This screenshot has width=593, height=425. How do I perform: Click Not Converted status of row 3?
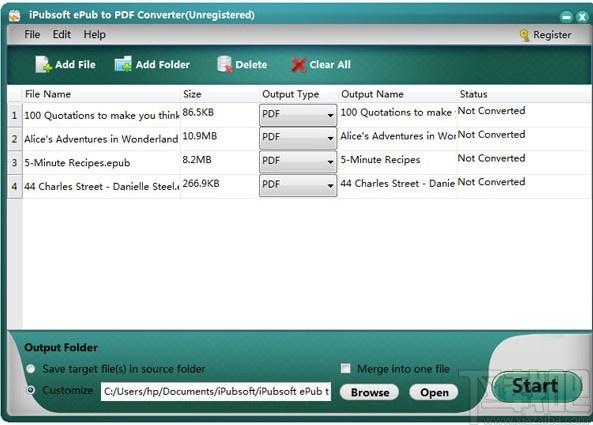click(x=491, y=158)
